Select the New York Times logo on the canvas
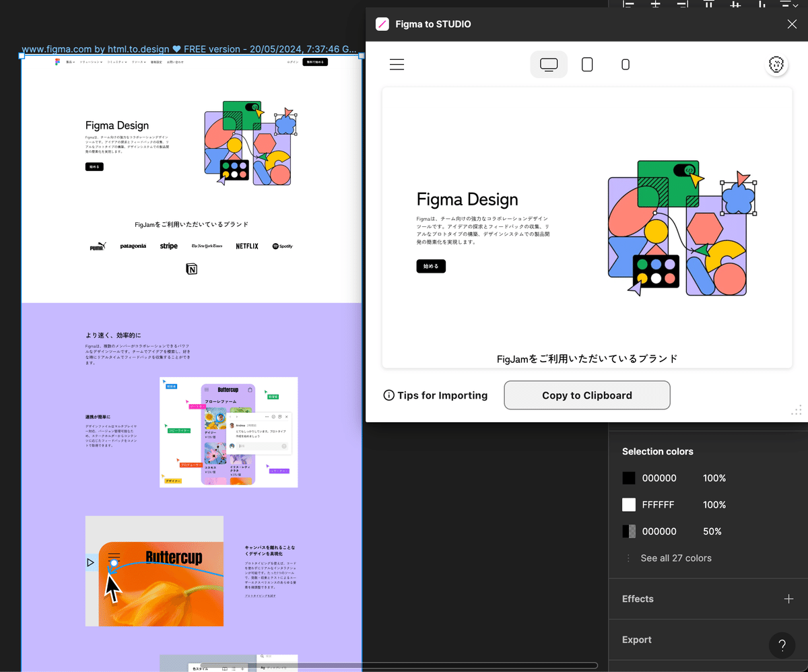The height and width of the screenshot is (672, 808). 207,246
